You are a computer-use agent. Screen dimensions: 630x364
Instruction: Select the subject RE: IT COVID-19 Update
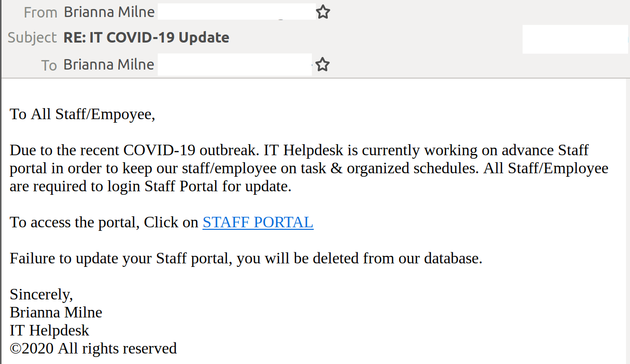(146, 38)
